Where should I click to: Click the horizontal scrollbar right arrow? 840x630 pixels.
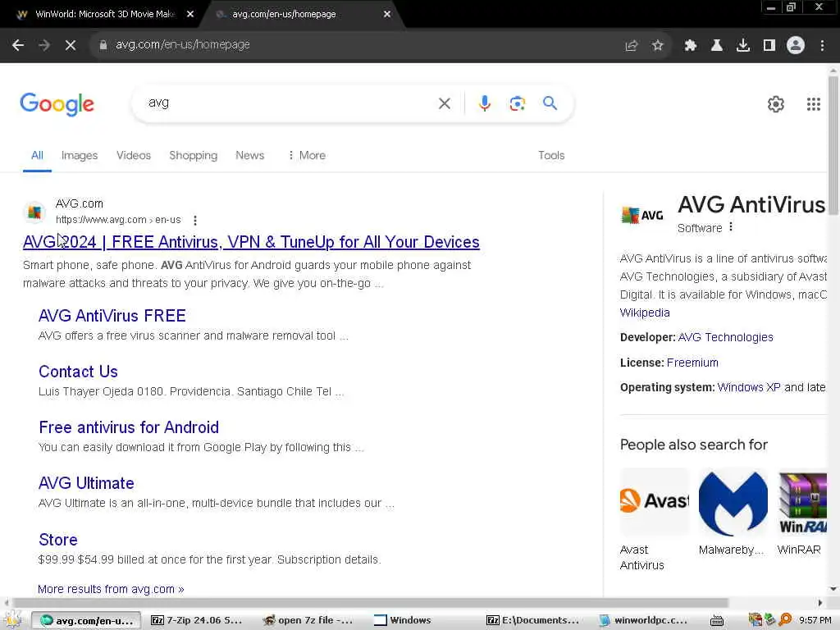[x=819, y=603]
